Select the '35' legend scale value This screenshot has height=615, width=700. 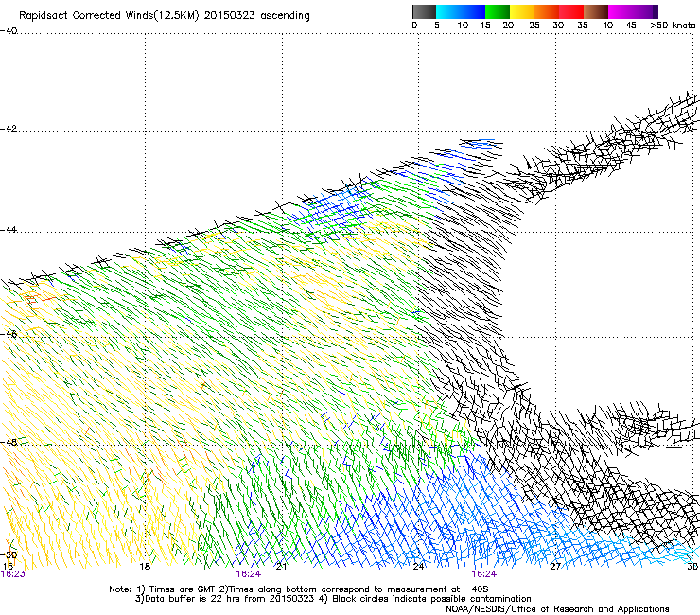pyautogui.click(x=583, y=26)
